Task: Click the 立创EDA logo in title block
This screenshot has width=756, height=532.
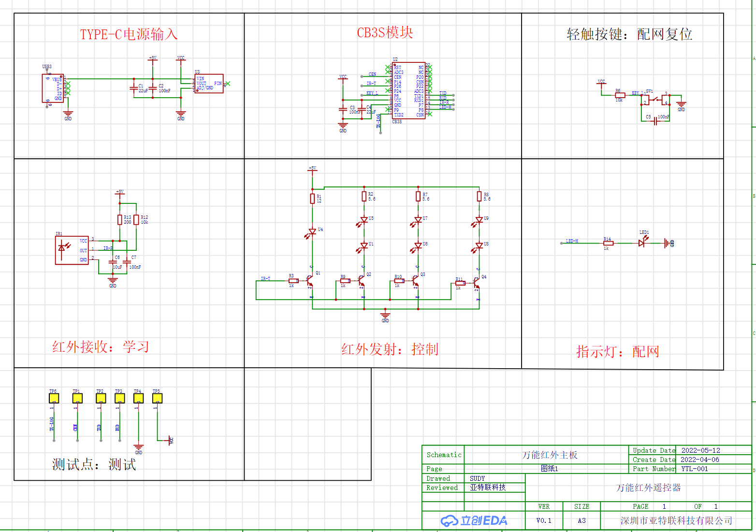Action: tap(474, 520)
